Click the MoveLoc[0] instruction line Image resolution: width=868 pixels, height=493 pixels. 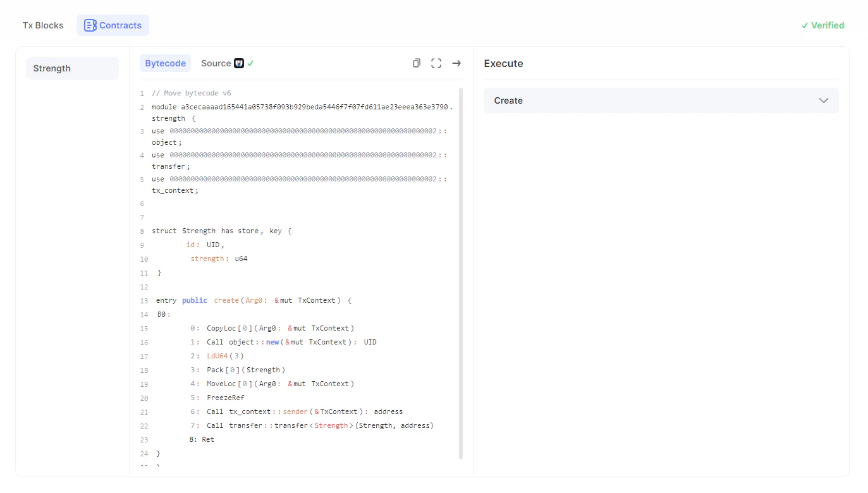pos(272,384)
